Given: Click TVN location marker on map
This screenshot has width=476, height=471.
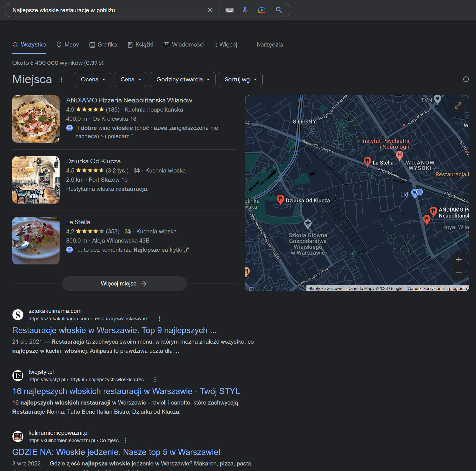Looking at the screenshot, I should click(x=437, y=99).
